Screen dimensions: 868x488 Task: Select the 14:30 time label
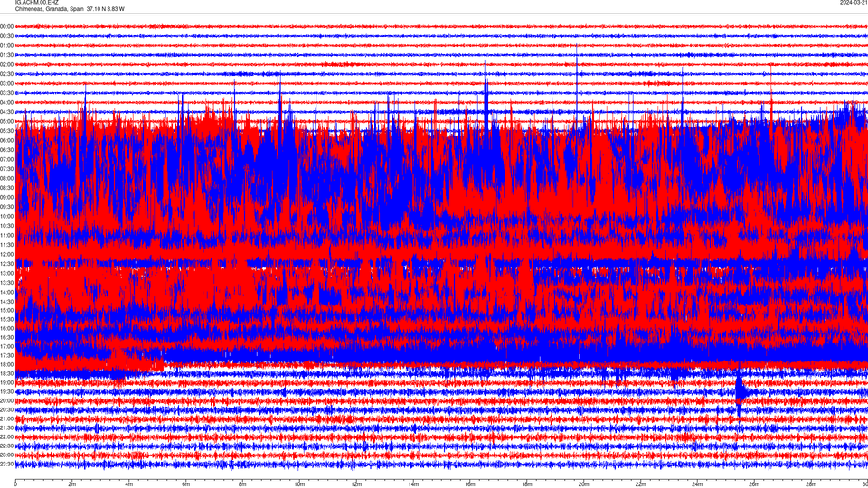7,302
